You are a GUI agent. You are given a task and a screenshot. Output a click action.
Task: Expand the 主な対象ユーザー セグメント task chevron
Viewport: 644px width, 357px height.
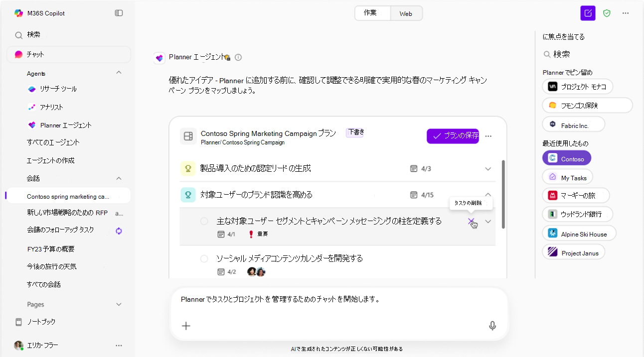pos(488,222)
